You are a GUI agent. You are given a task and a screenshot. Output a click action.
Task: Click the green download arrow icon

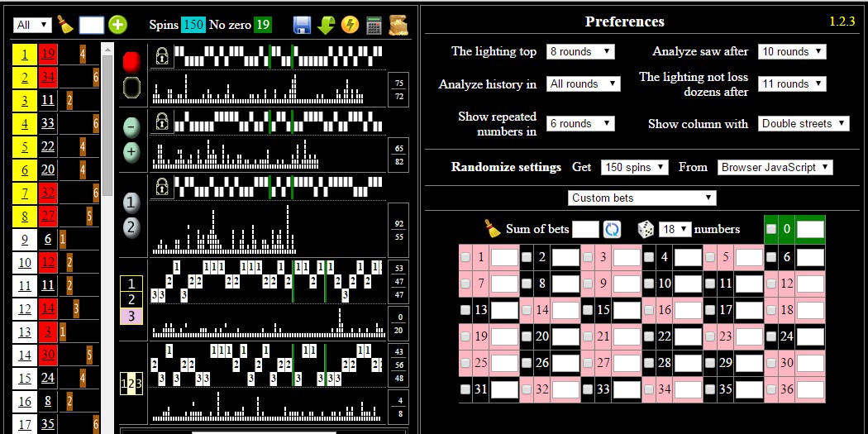point(326,25)
